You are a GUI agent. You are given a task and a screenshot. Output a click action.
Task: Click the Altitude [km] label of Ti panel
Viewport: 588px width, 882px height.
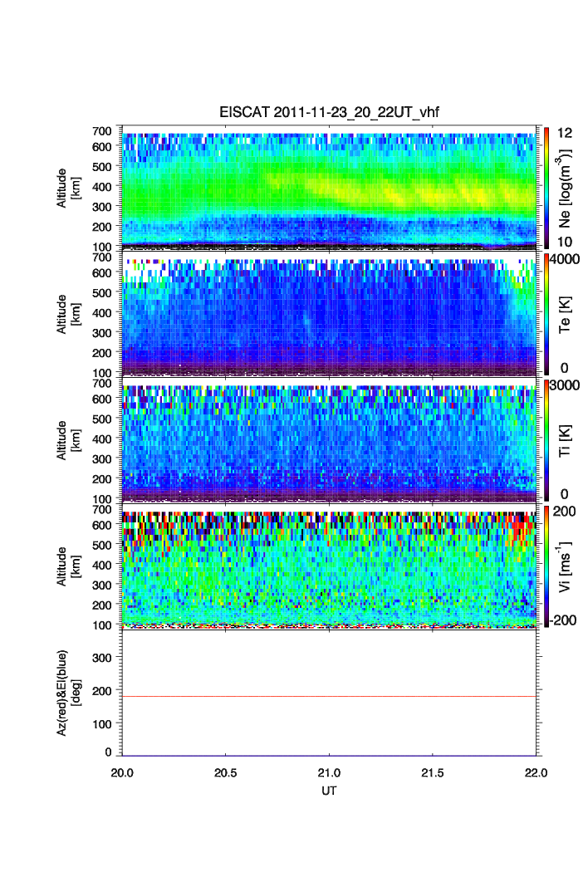[x=67, y=440]
